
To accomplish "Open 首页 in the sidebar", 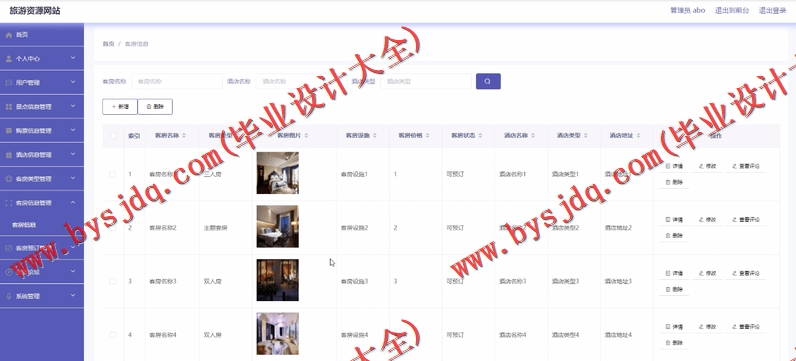I will coord(42,35).
